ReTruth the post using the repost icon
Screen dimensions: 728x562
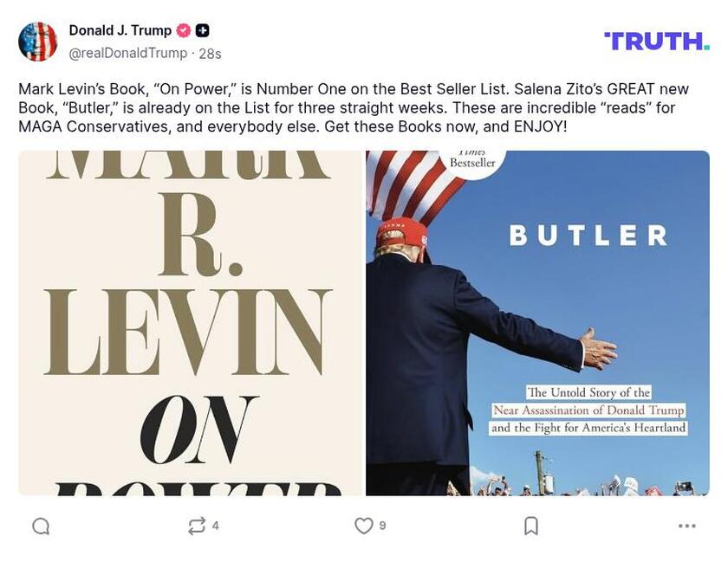(x=197, y=526)
